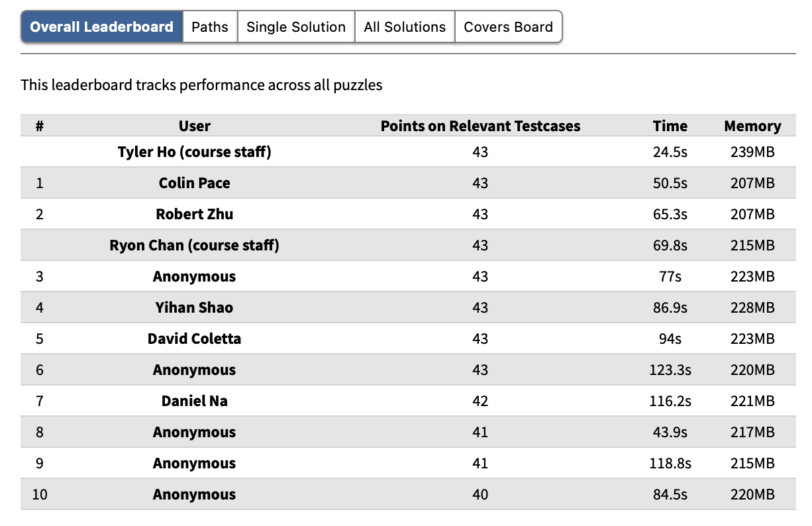The width and height of the screenshot is (812, 526).
Task: Open the Covers Board tab
Action: point(508,27)
